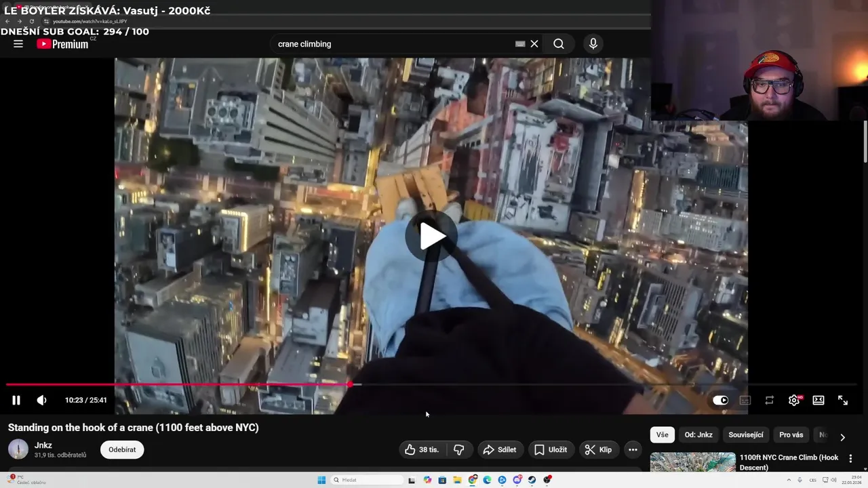Create a clip with Klip button
Image resolution: width=868 pixels, height=488 pixels.
[599, 449]
